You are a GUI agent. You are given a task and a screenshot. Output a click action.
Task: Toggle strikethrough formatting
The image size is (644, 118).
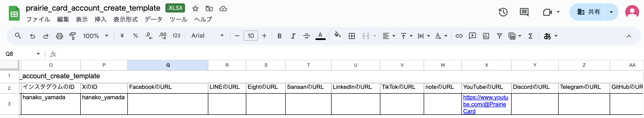pos(306,36)
